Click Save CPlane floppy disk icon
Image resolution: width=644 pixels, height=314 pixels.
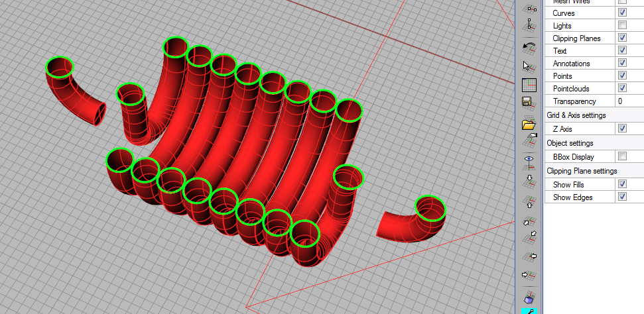[x=529, y=103]
